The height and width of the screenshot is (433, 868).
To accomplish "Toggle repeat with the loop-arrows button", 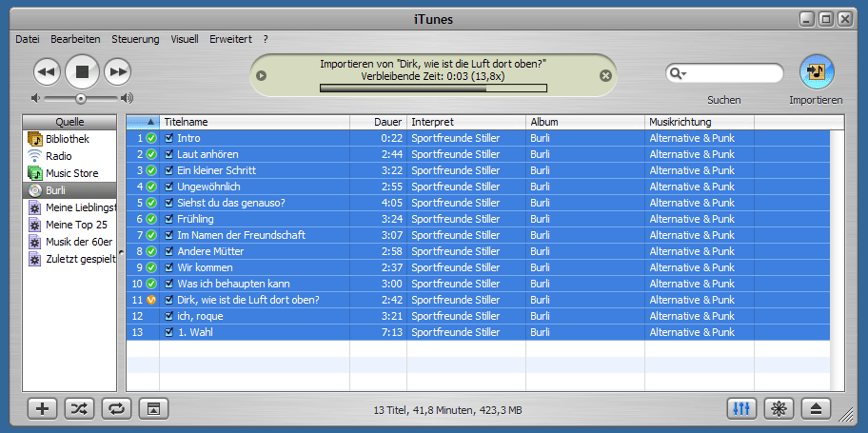I will (116, 408).
